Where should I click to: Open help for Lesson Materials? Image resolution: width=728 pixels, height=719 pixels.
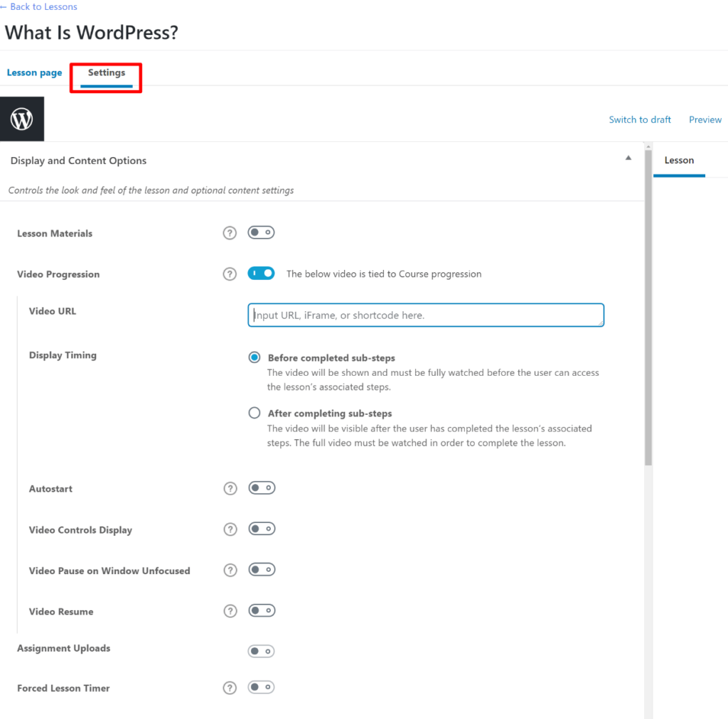230,233
